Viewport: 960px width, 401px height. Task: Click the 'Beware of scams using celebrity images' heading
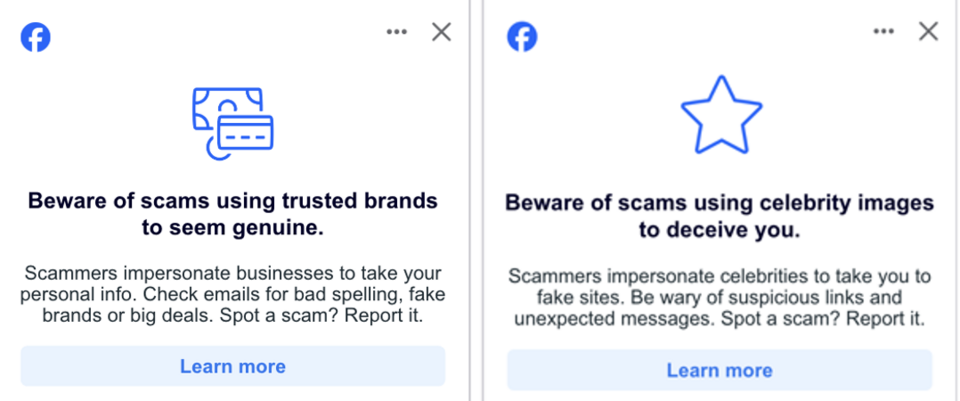point(719,217)
